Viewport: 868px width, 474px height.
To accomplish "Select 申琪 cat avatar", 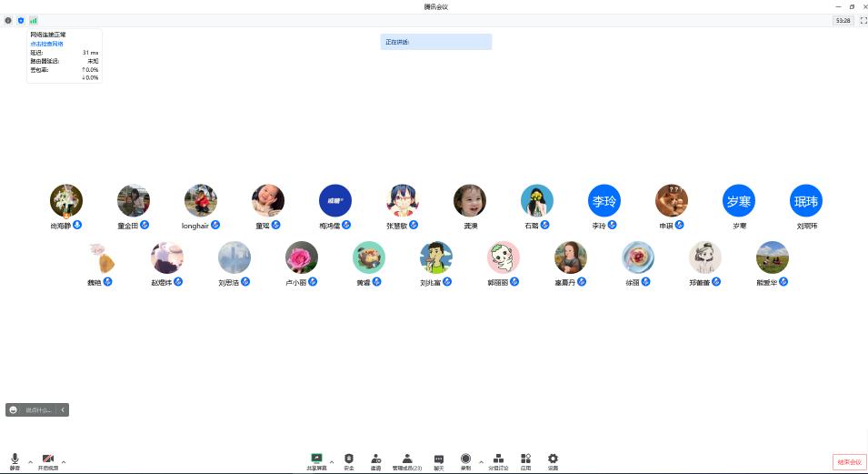I will (x=672, y=201).
